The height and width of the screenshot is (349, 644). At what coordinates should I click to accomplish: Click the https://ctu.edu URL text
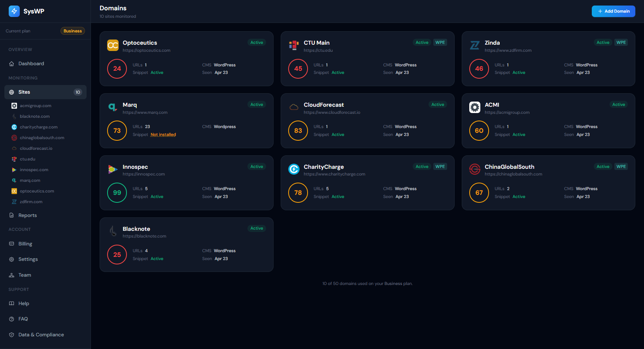click(318, 51)
